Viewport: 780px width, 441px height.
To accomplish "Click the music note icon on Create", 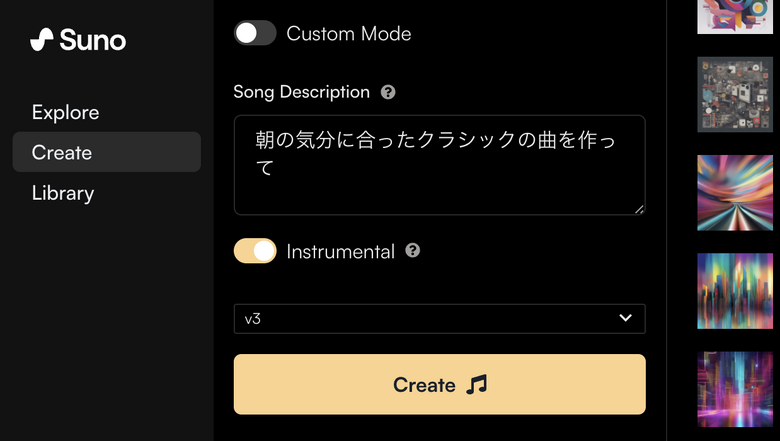I will (477, 385).
